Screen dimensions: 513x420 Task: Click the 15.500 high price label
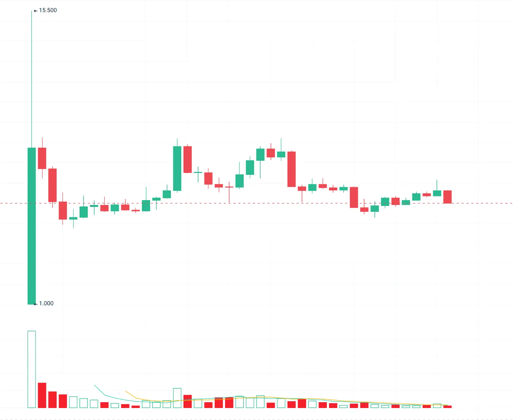(x=48, y=10)
